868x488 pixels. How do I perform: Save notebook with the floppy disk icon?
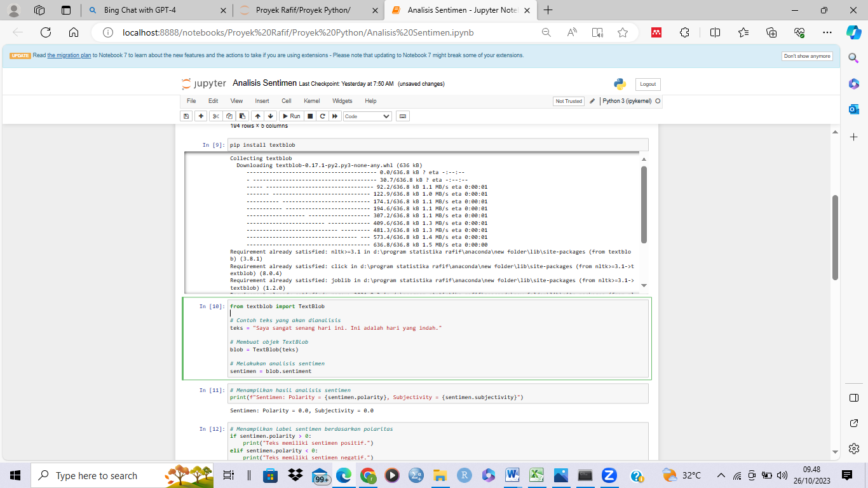tap(186, 116)
